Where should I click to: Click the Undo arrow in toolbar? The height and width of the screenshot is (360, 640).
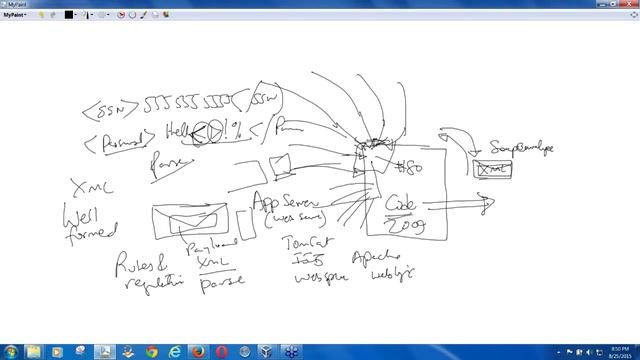[x=41, y=15]
